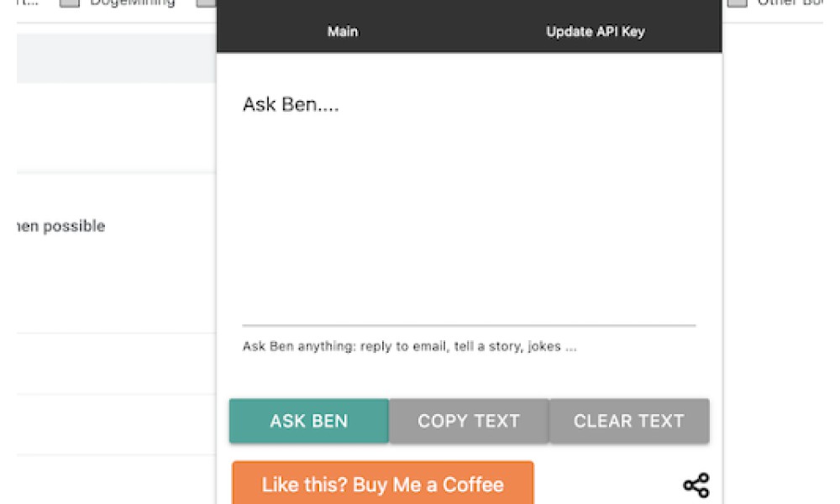840x504 pixels.
Task: Click the ASK BEN button
Action: 309,421
